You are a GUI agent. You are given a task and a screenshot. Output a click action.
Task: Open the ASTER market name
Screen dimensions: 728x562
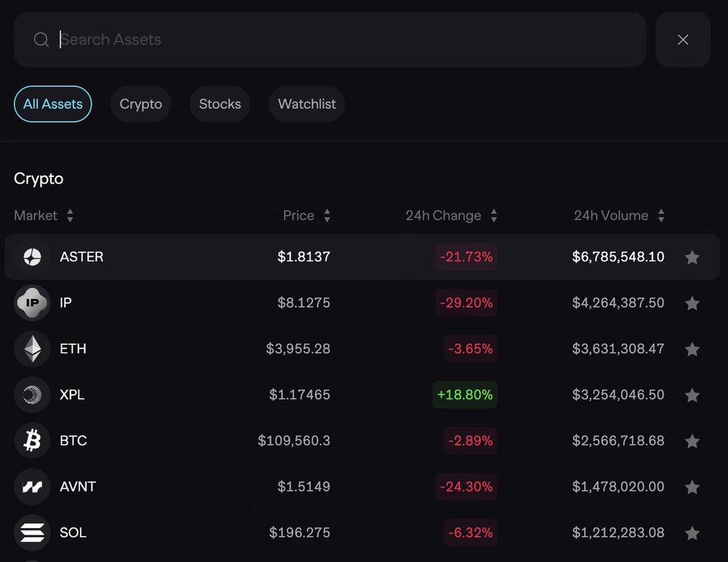pos(82,257)
